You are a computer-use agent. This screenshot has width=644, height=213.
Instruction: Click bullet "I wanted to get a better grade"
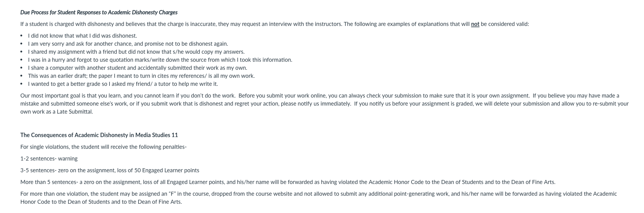(123, 84)
